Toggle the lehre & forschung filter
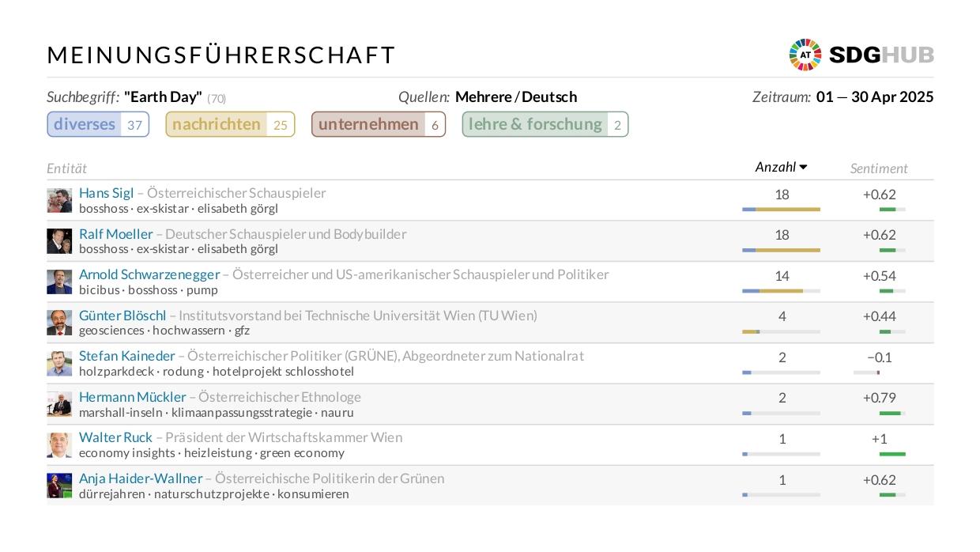This screenshot has width=980, height=552. pyautogui.click(x=545, y=124)
